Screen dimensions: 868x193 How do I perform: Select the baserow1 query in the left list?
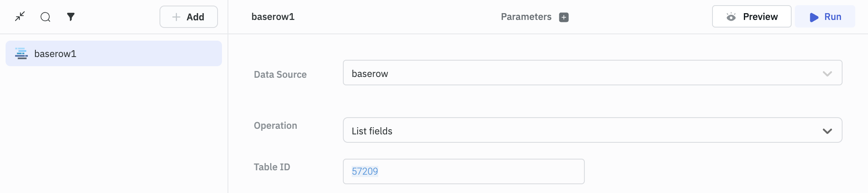click(x=114, y=53)
